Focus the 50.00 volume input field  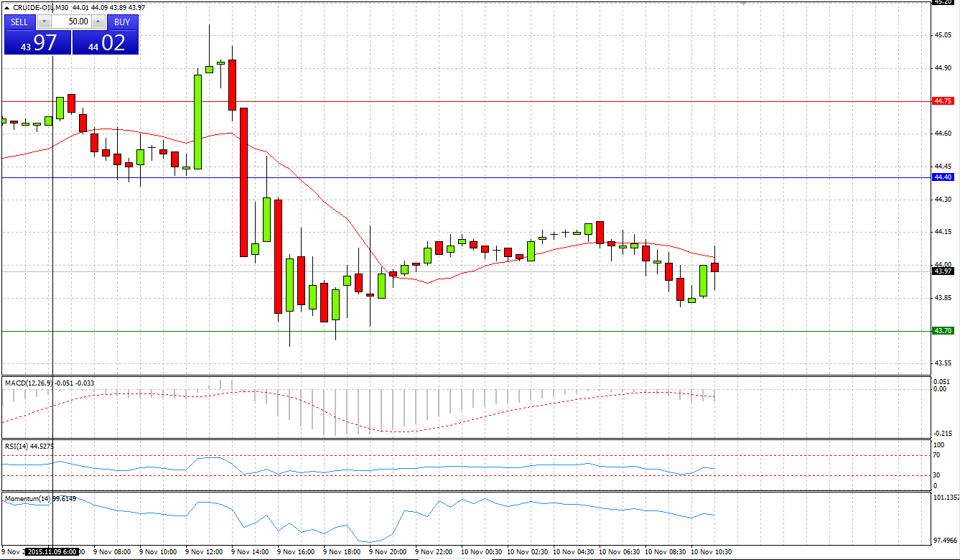point(70,22)
